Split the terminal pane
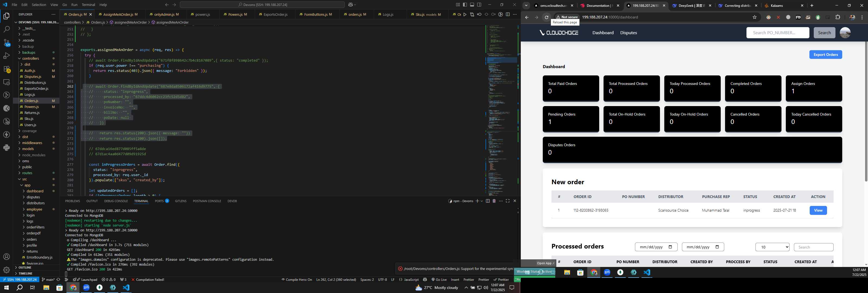 pyautogui.click(x=488, y=201)
